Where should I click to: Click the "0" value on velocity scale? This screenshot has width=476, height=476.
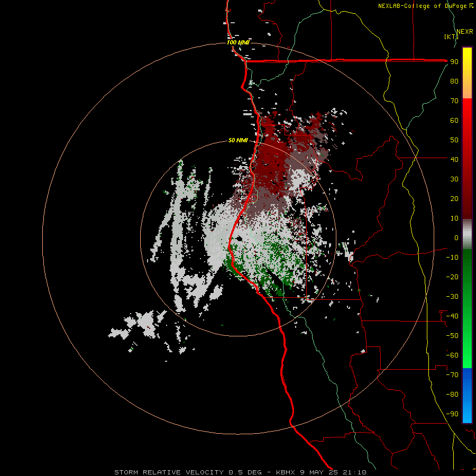456,238
